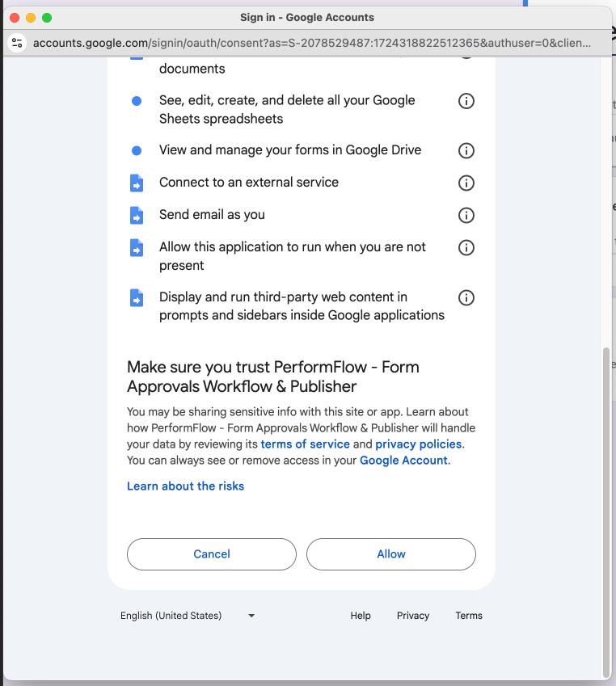Allow PerformFlow access
The height and width of the screenshot is (686, 616).
pos(391,553)
